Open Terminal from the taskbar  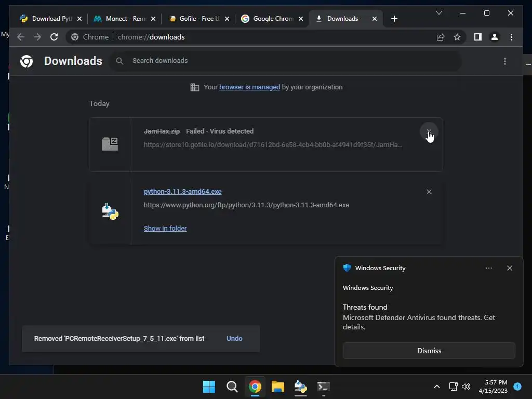click(x=323, y=387)
